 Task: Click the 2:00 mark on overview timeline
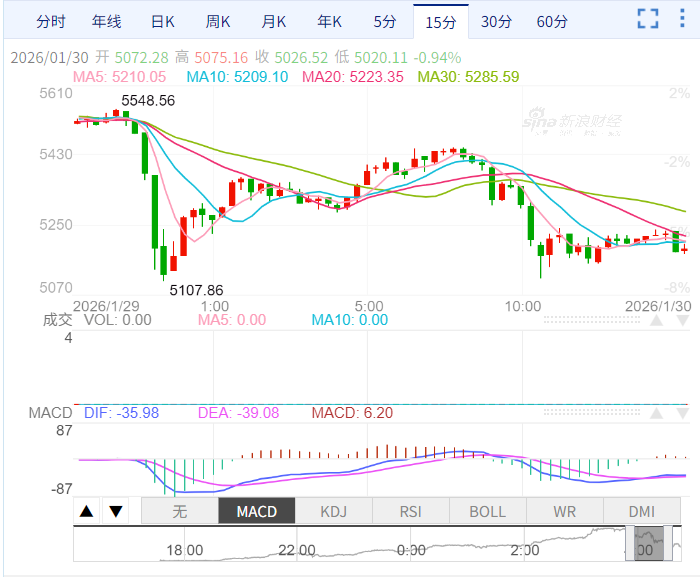[x=525, y=550]
